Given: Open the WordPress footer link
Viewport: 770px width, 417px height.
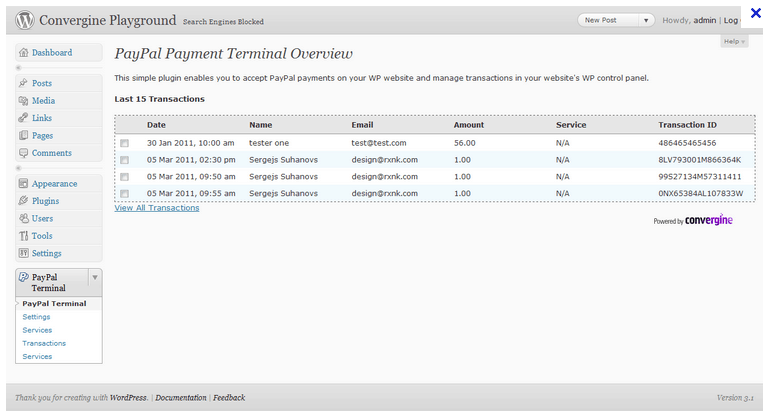Looking at the screenshot, I should (128, 398).
